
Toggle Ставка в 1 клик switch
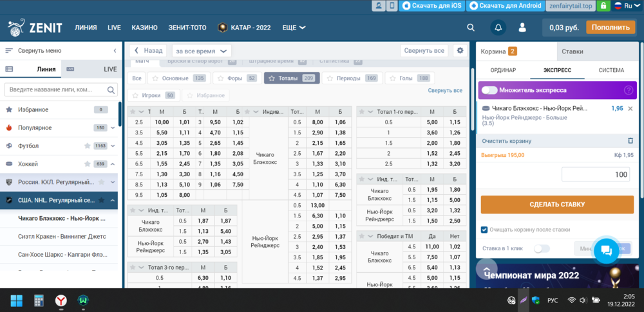tap(542, 248)
